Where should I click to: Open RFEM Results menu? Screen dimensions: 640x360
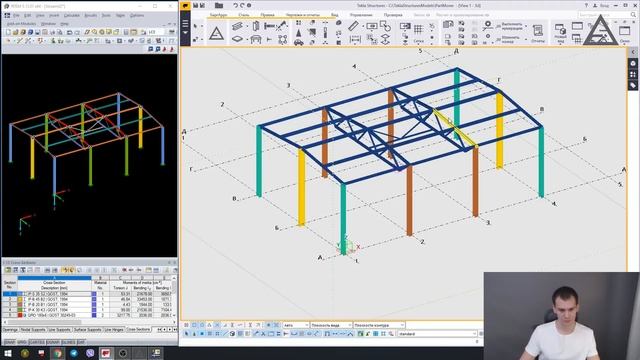(x=91, y=15)
